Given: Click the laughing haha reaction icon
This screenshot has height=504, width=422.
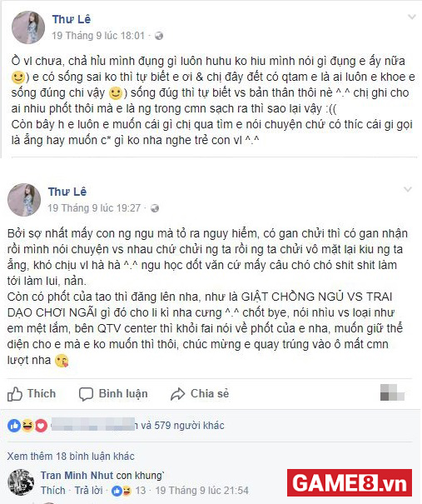Looking at the screenshot, I should [x=27, y=426].
